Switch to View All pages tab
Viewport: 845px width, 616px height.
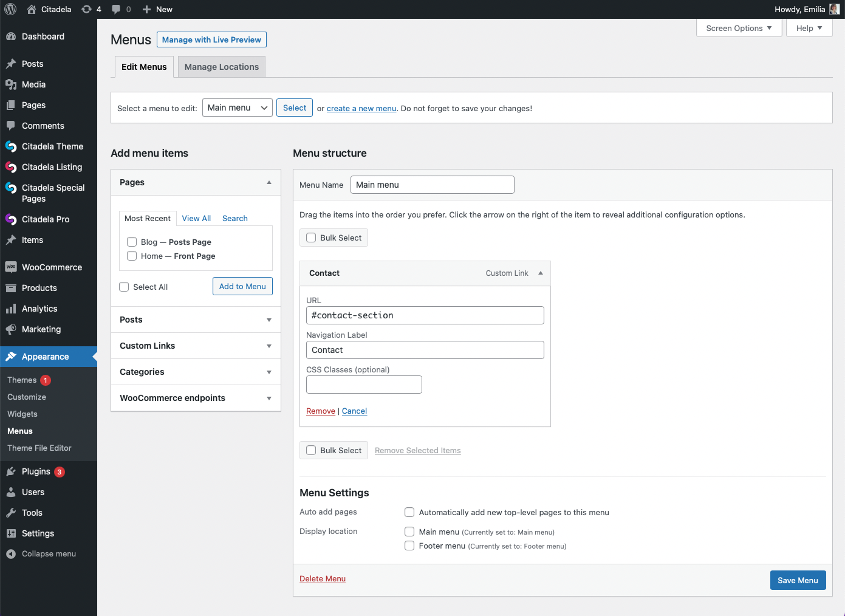(196, 218)
